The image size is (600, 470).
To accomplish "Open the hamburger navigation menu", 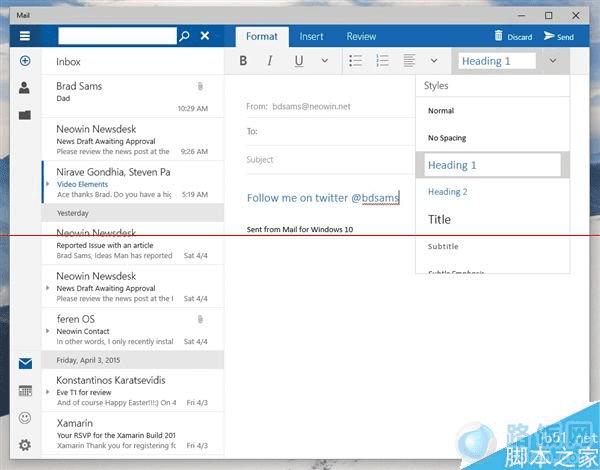I will pyautogui.click(x=25, y=36).
